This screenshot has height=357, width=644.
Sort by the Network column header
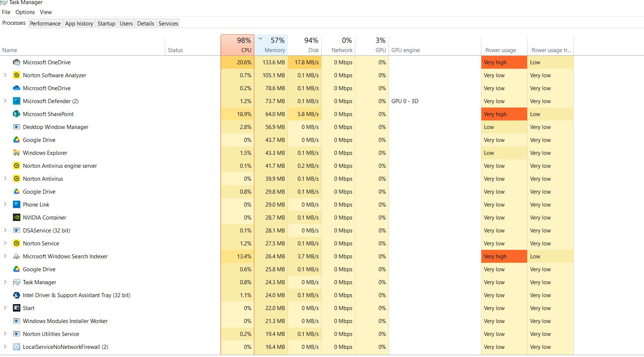coord(338,45)
